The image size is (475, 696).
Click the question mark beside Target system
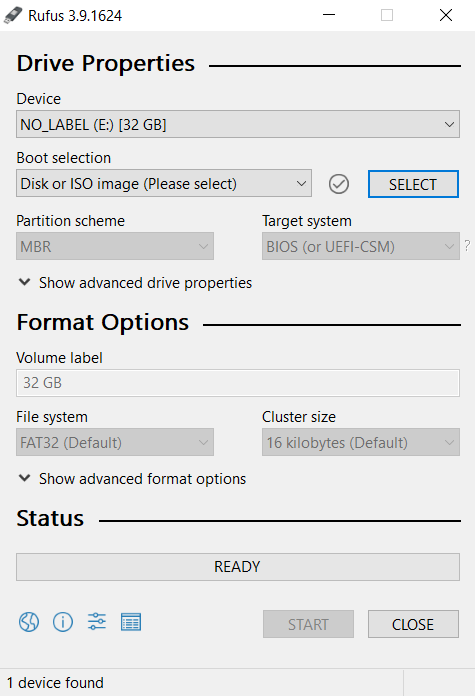click(x=467, y=245)
